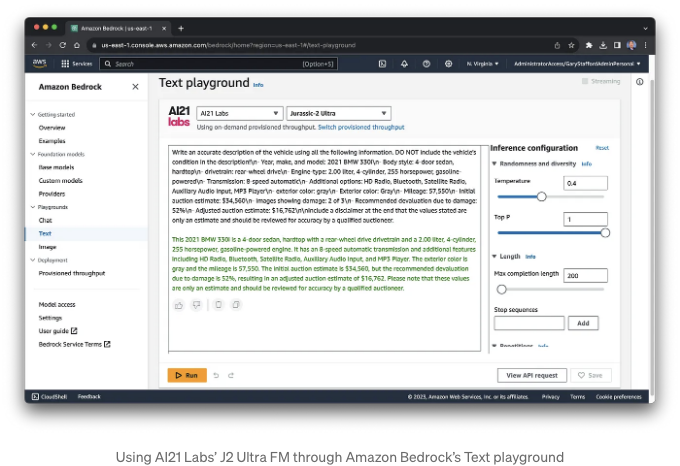Reload the page with browser refresh
Image resolution: width=680 pixels, height=466 pixels.
pos(62,45)
